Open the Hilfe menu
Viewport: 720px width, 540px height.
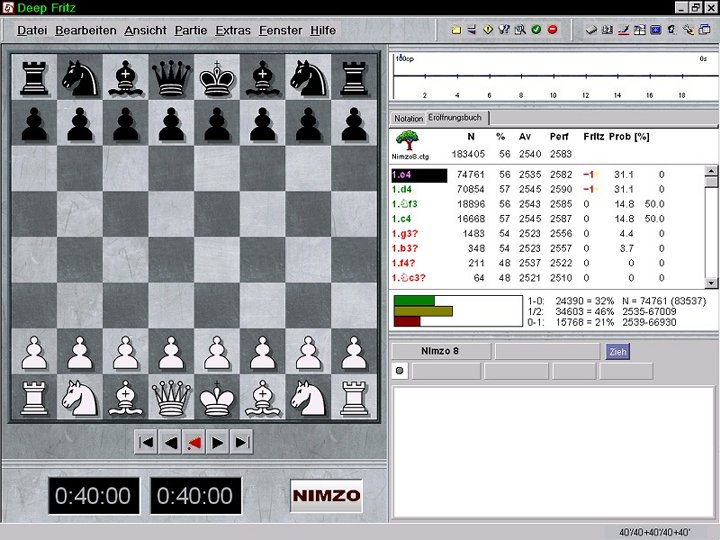pos(323,30)
